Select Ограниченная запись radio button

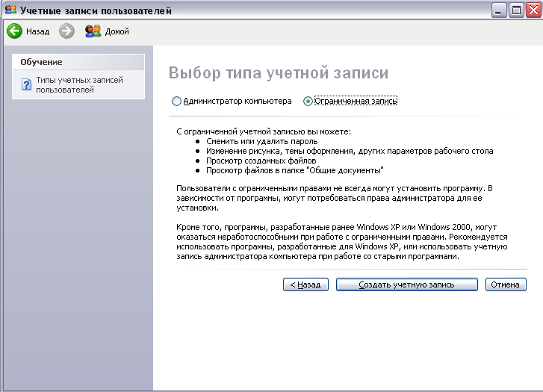point(308,101)
